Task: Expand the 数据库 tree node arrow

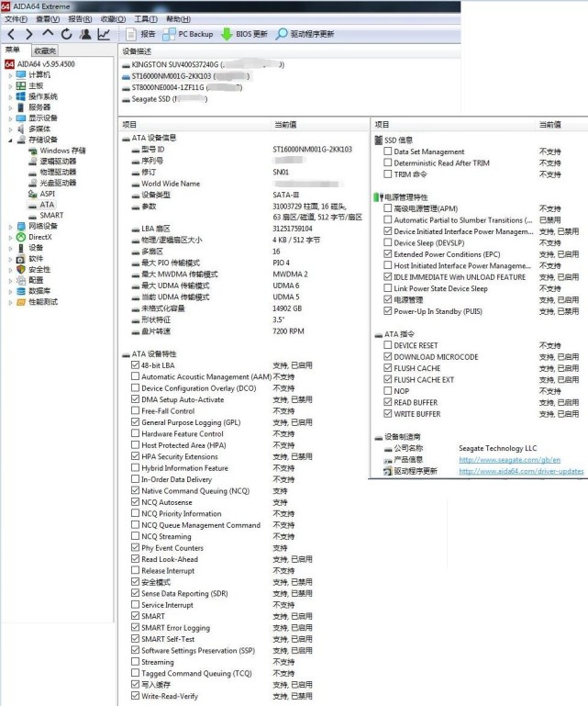Action: click(x=10, y=291)
